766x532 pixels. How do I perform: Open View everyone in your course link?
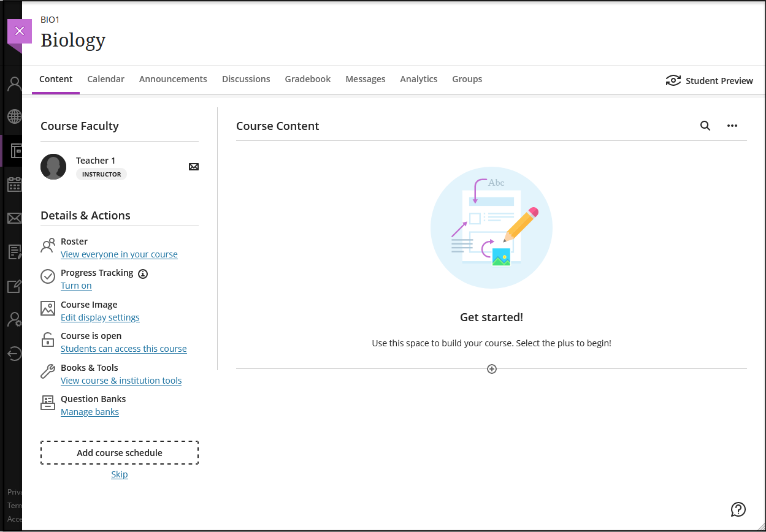pyautogui.click(x=119, y=254)
